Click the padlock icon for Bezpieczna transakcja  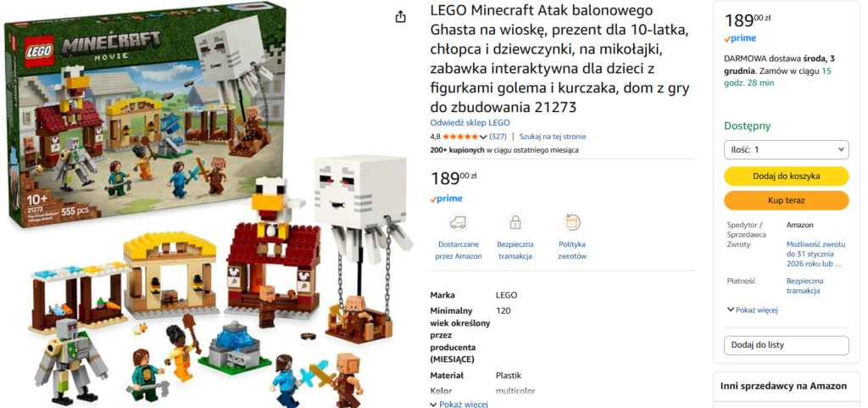pos(515,222)
